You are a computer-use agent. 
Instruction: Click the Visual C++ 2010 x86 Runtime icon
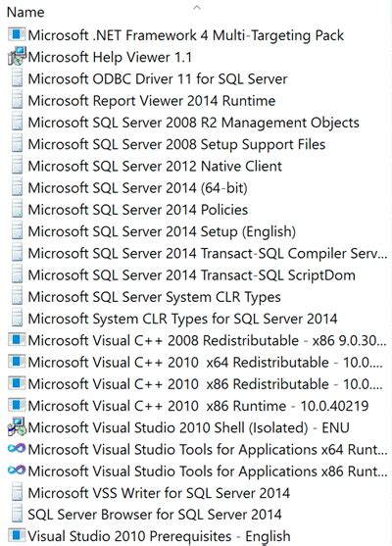[x=17, y=405]
